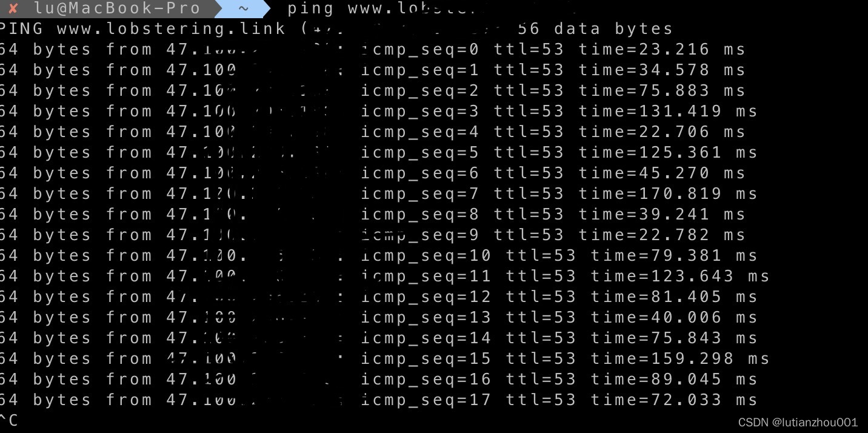Click the icmp_seq=0 output line
Screen dimensions: 868x433
373,50
